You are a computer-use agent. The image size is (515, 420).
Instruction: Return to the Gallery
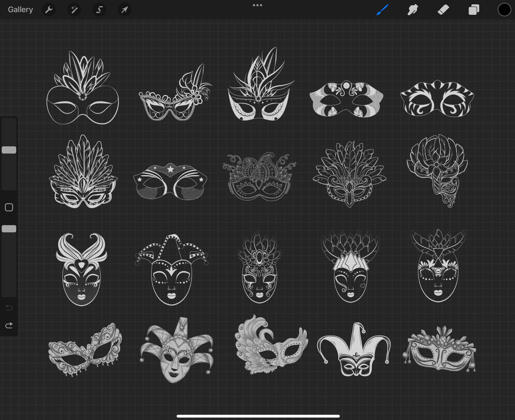click(x=20, y=9)
